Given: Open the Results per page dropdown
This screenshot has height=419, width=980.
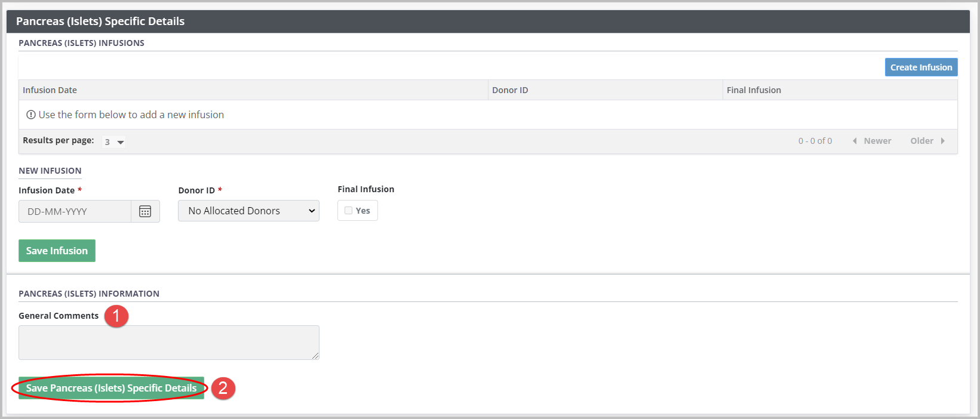Looking at the screenshot, I should (x=113, y=142).
